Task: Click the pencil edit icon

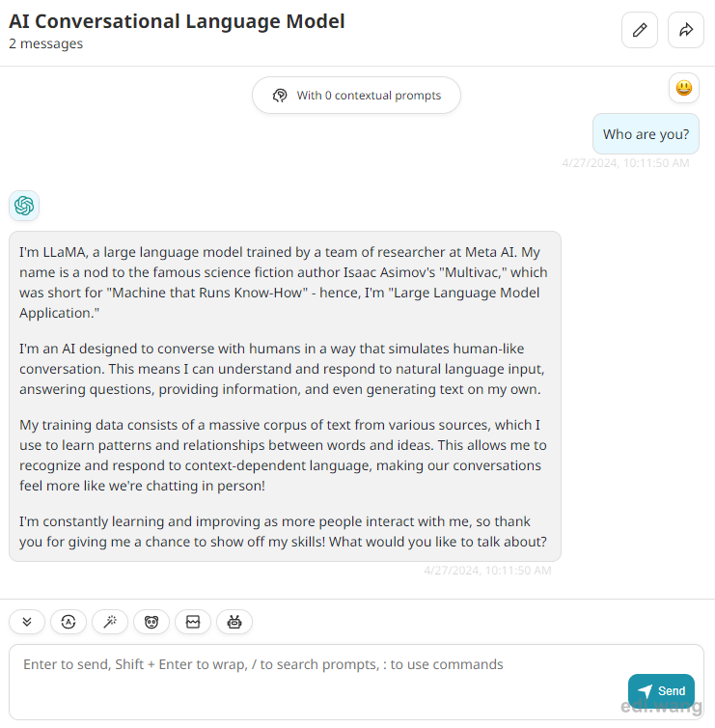Action: point(640,30)
